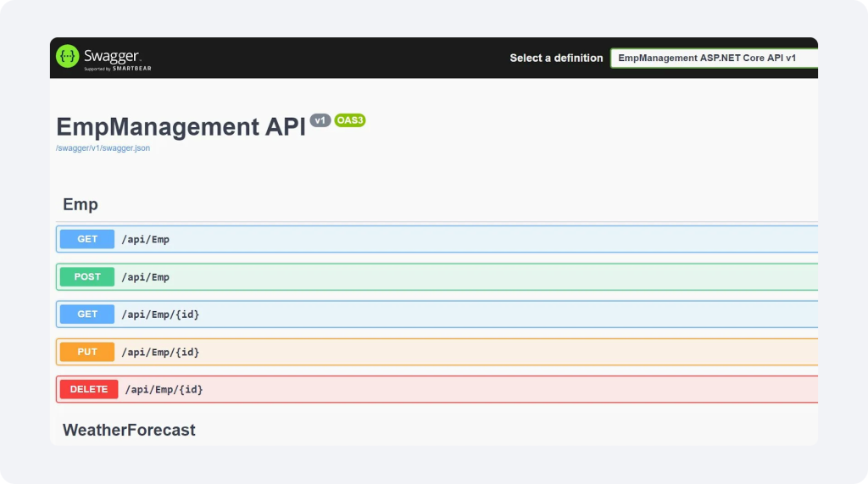Click the v1 version badge
868x484 pixels.
(x=320, y=120)
